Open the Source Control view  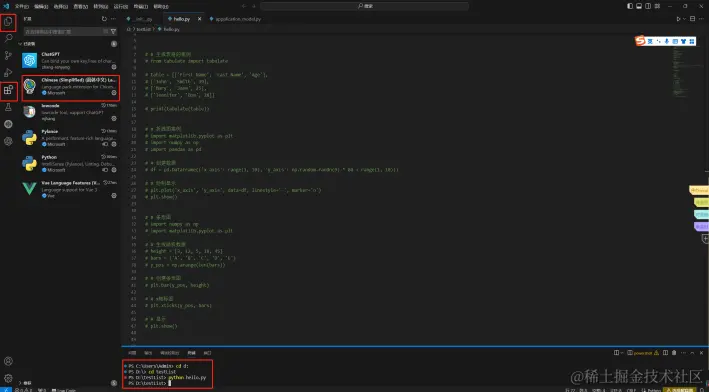tap(8, 55)
